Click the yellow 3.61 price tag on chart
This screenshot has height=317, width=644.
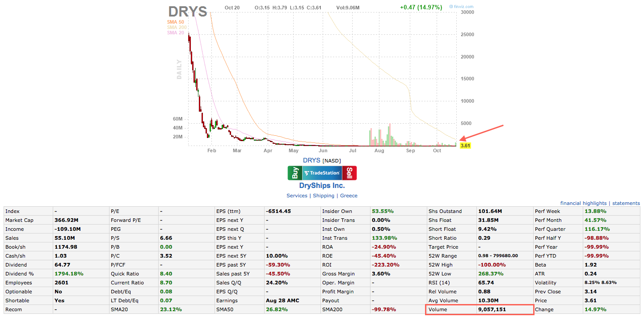[465, 146]
